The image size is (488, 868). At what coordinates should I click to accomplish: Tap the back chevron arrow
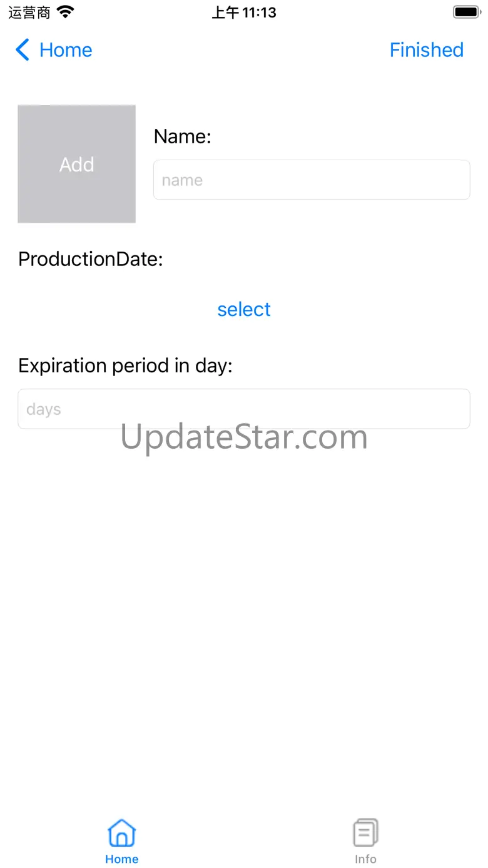click(23, 50)
